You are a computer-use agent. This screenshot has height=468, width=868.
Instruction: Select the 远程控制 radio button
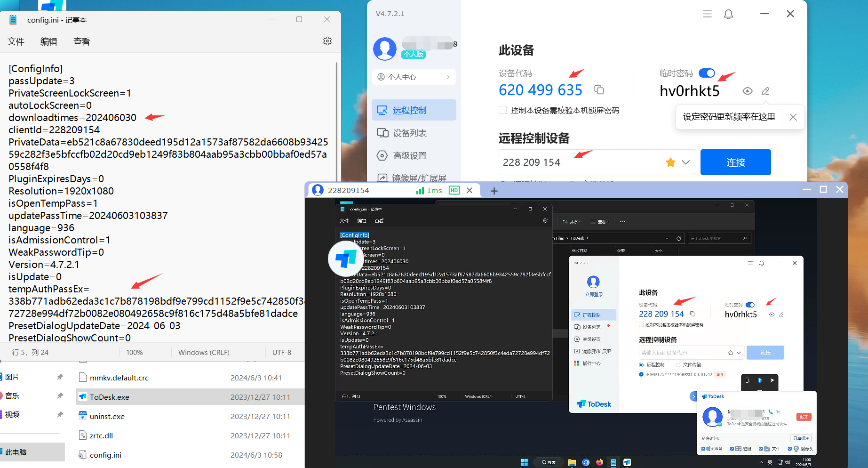pyautogui.click(x=641, y=365)
